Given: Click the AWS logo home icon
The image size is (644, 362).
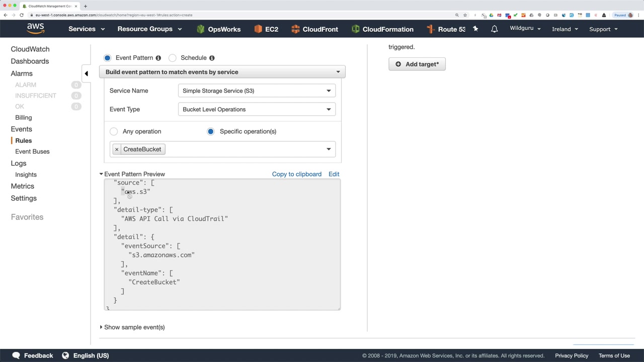Looking at the screenshot, I should tap(35, 29).
